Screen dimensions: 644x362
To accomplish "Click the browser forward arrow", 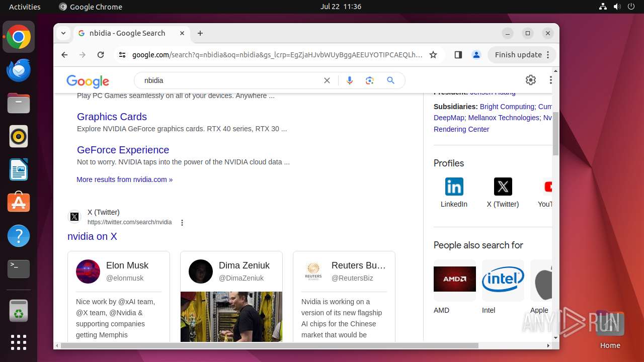I will (83, 55).
